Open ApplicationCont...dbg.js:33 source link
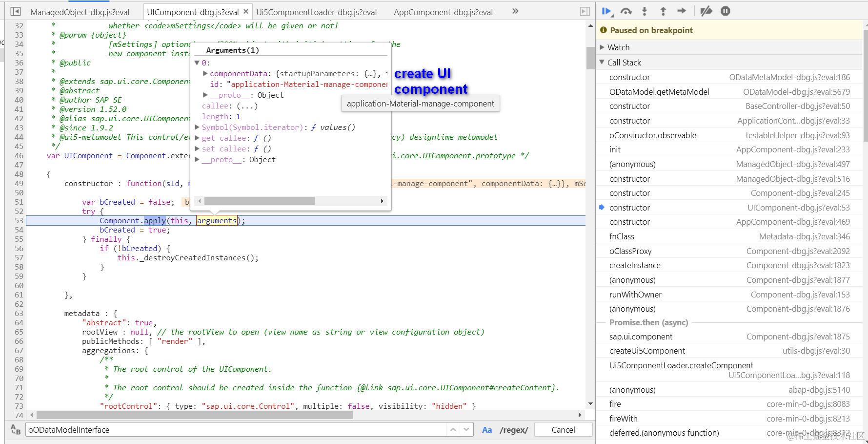This screenshot has width=868, height=444. (x=793, y=121)
